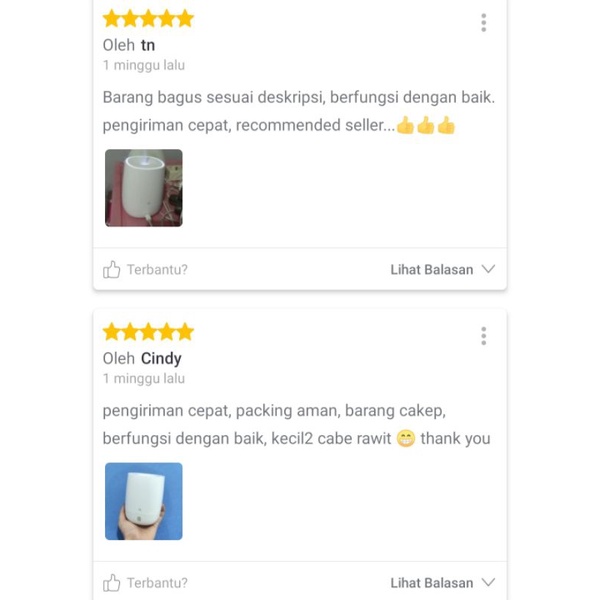Screen dimensions: 600x600
Task: View tn's humidifier photo on pink table
Action: 144,188
